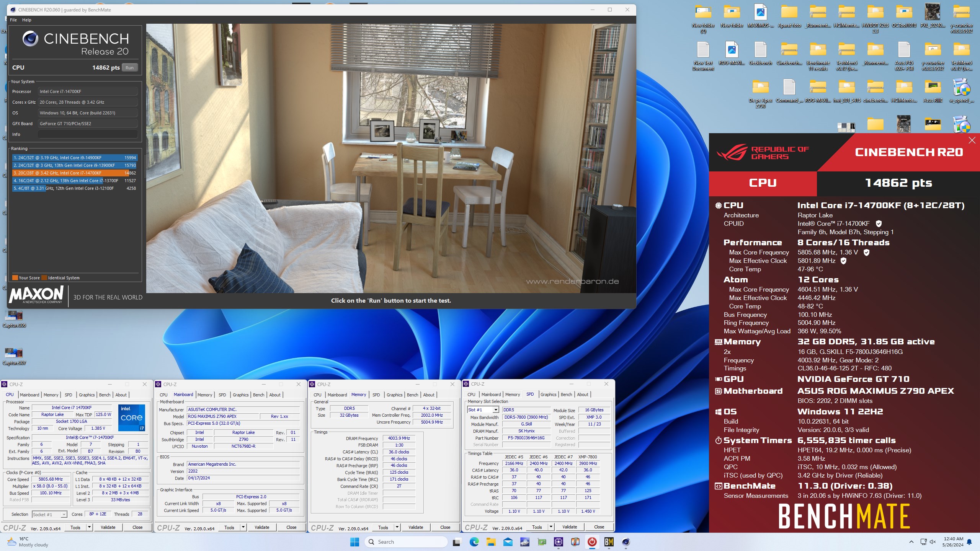The height and width of the screenshot is (551, 980).
Task: Select the De pe Apex Z790 folder
Action: (760, 94)
